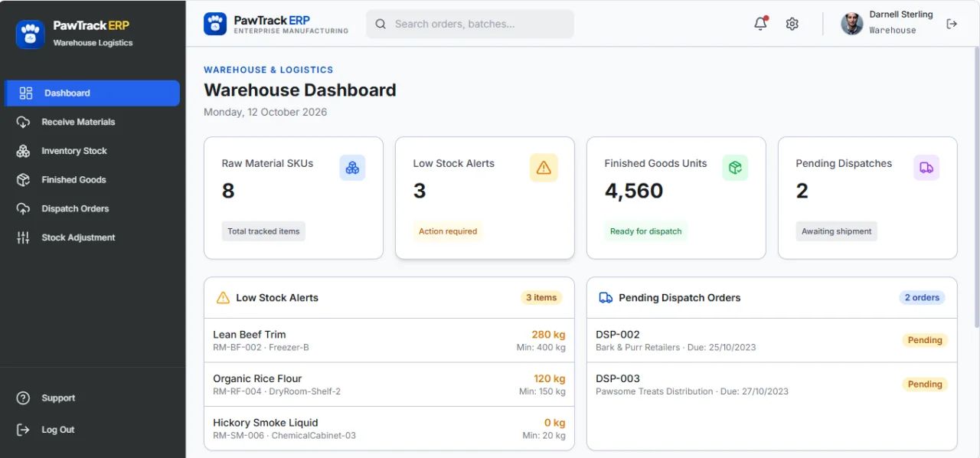Click the Finished Goods package icon
This screenshot has height=458, width=980.
23,180
